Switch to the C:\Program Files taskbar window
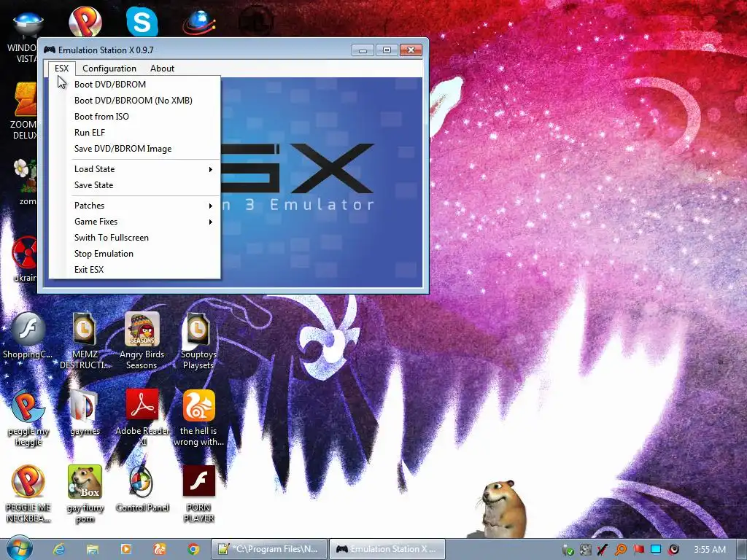The width and height of the screenshot is (747, 560). 269,549
